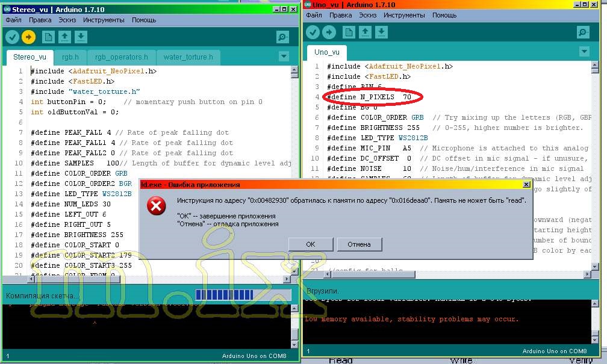Open Эскиз menu in Uno_vu window
This screenshot has height=364, width=607.
(x=367, y=15)
